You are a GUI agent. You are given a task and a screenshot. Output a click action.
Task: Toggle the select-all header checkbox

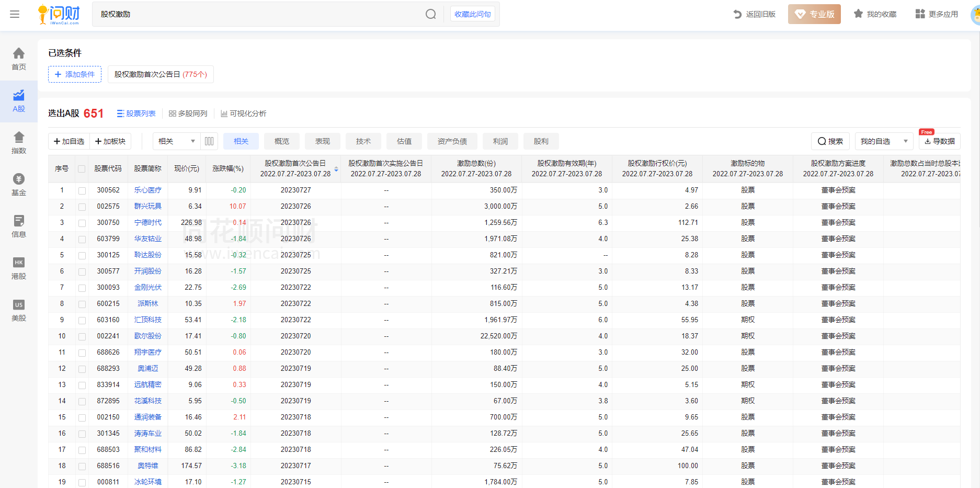82,169
